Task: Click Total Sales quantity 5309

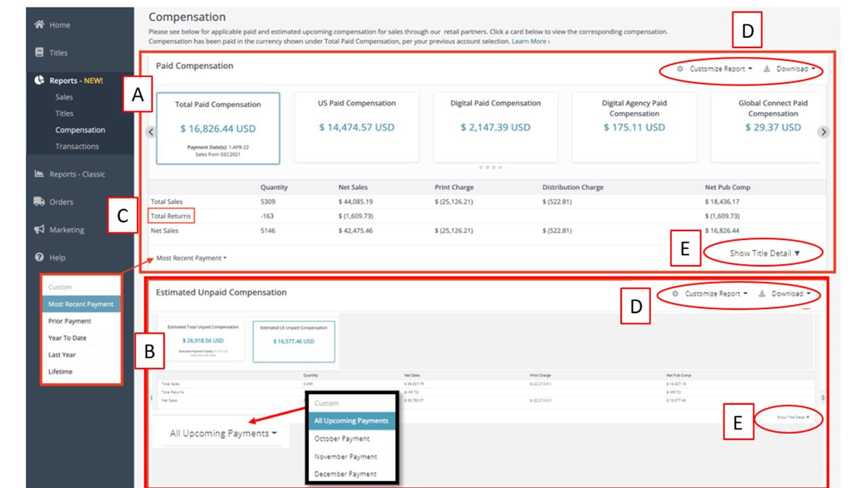Action: click(x=268, y=201)
